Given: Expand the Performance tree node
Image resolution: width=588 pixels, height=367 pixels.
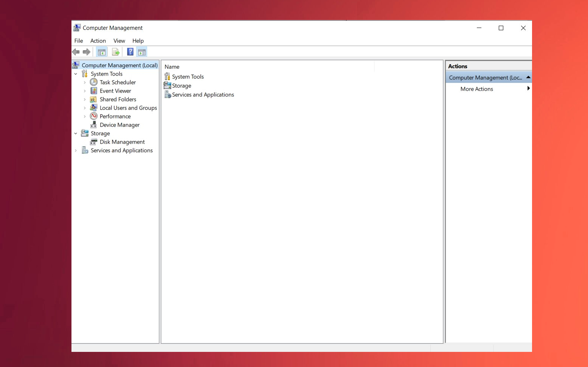Looking at the screenshot, I should pyautogui.click(x=85, y=116).
